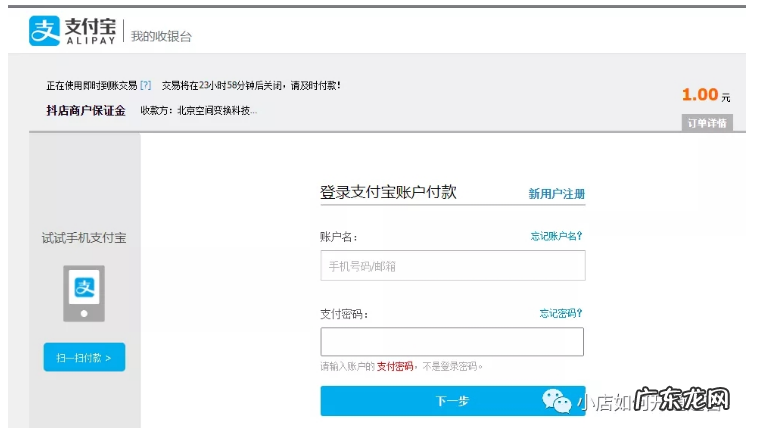Open the [?] help link for instant transactions
The image size is (768, 428).
click(x=145, y=86)
